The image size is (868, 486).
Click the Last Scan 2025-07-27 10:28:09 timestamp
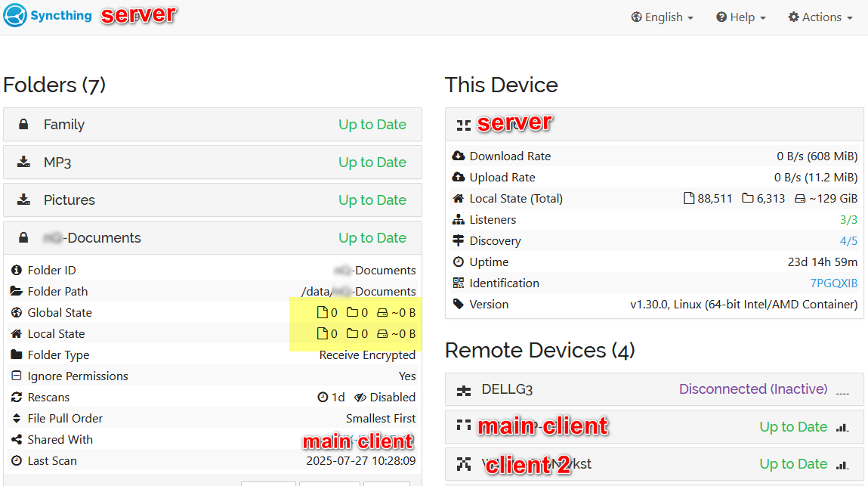click(361, 461)
